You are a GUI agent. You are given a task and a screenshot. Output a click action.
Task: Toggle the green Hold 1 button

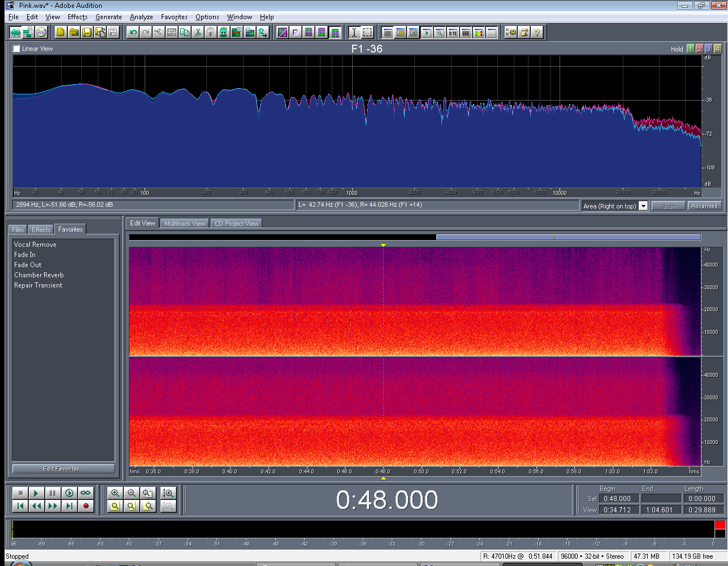point(690,49)
